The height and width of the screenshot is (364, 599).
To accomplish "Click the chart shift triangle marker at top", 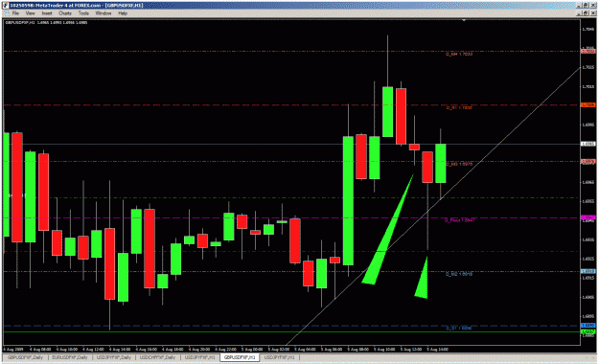I will pyautogui.click(x=464, y=20).
